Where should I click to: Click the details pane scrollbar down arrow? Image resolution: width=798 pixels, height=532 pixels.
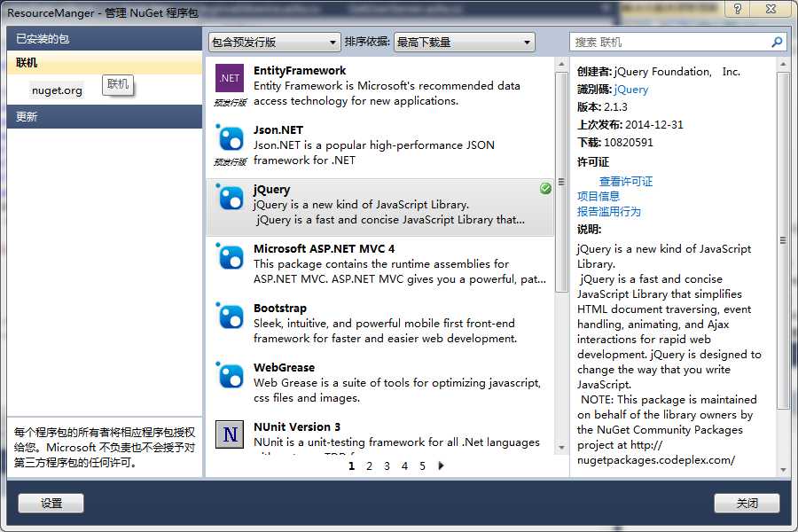(x=783, y=471)
